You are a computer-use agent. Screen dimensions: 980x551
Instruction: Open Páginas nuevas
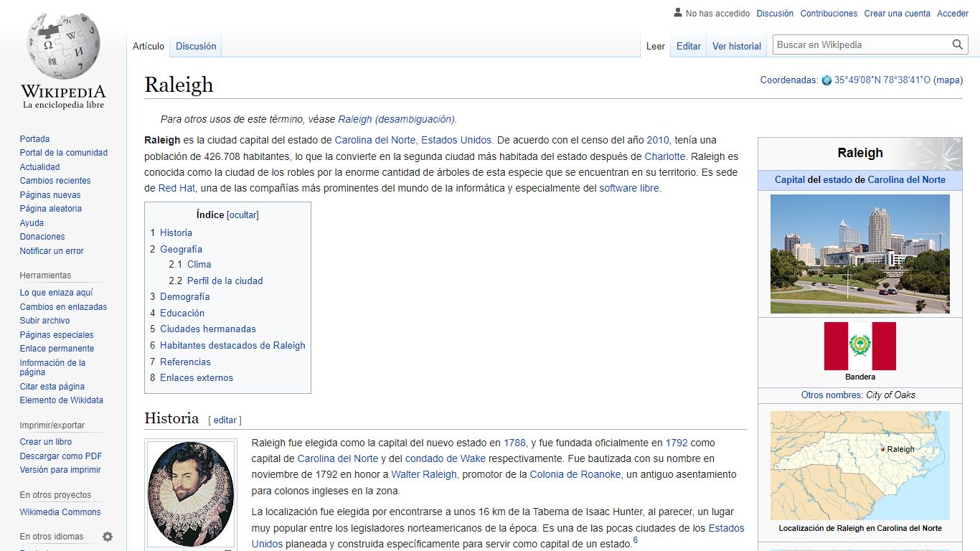coord(50,195)
